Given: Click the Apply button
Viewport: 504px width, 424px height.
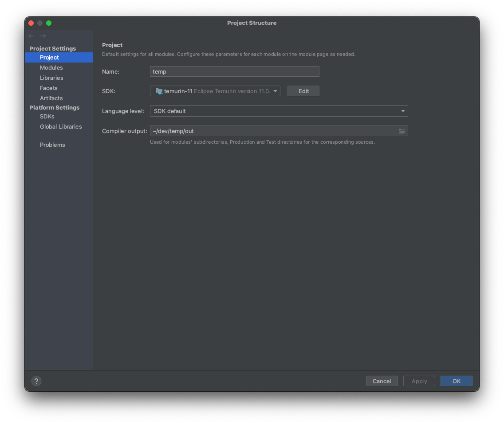Looking at the screenshot, I should (x=419, y=381).
